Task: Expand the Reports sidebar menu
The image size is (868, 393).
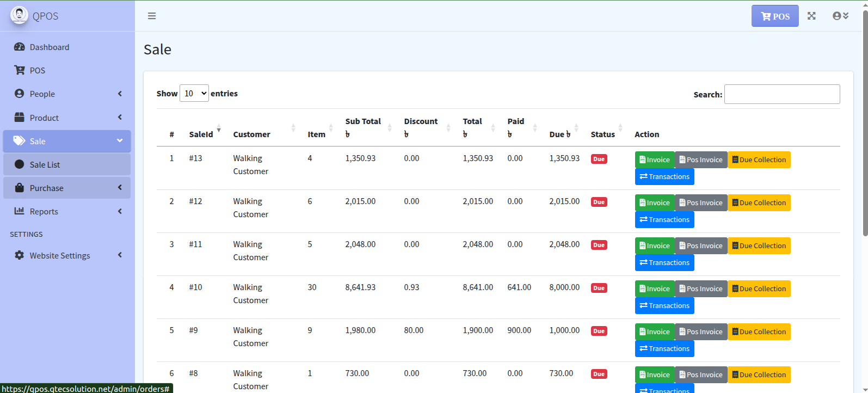Action: (67, 211)
